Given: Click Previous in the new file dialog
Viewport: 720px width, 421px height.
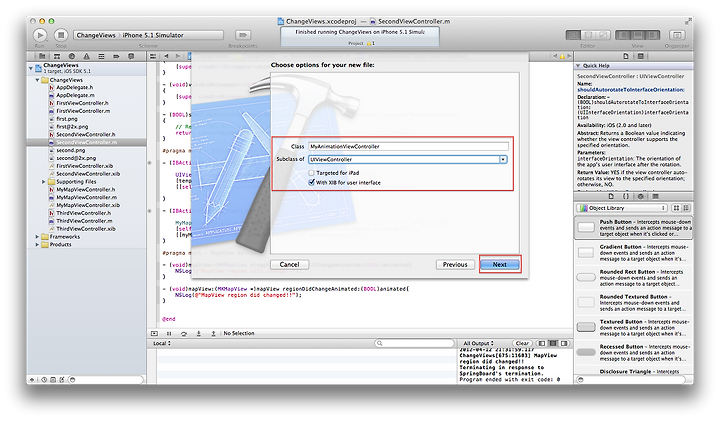Looking at the screenshot, I should point(455,264).
